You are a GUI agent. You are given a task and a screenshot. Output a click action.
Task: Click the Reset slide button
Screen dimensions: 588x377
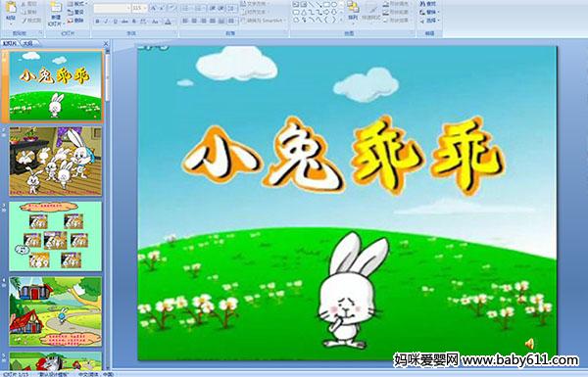76,12
